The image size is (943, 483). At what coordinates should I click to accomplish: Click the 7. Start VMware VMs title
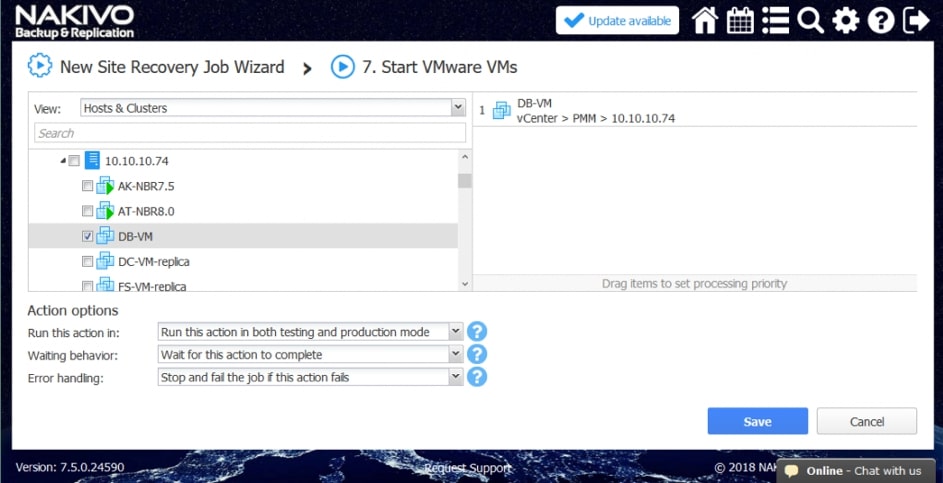click(x=440, y=66)
